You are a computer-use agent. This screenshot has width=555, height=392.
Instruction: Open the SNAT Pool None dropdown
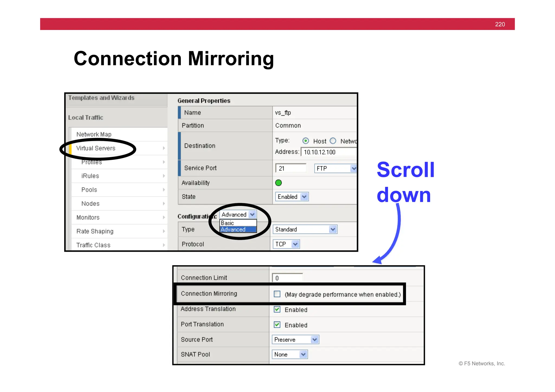(290, 354)
